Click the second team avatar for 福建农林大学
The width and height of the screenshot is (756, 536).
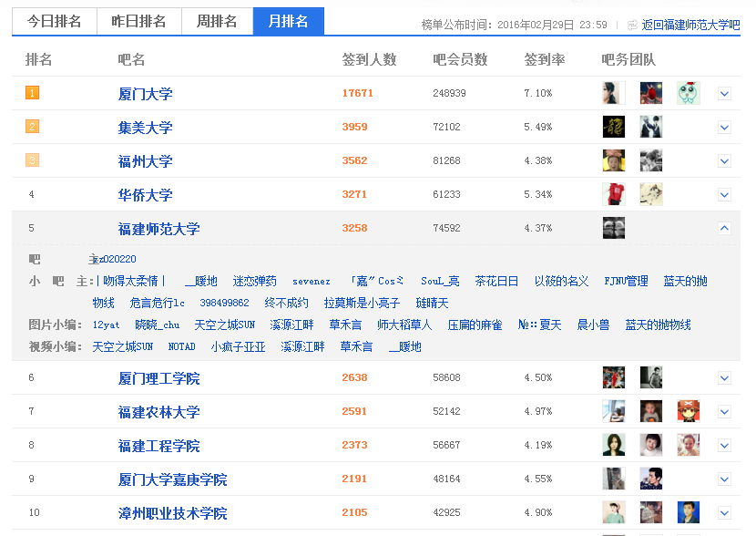(651, 411)
